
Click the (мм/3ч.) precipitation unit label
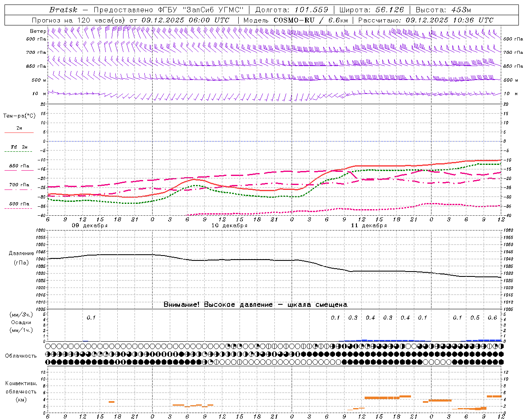coord(21,315)
